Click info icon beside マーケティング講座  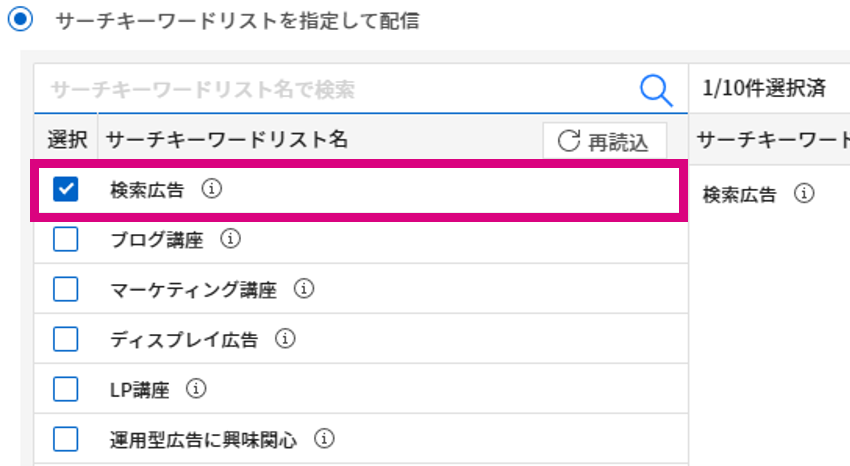(x=304, y=288)
